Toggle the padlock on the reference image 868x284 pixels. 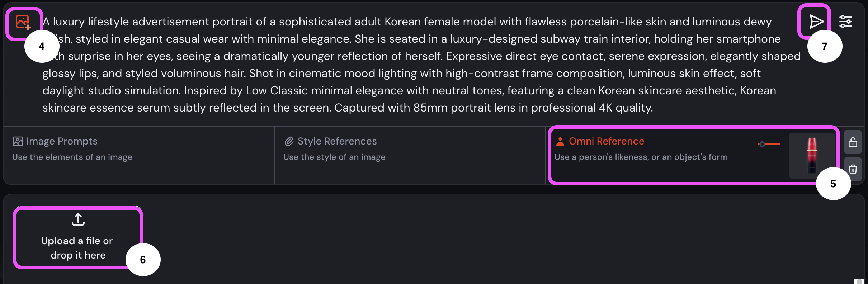click(853, 142)
